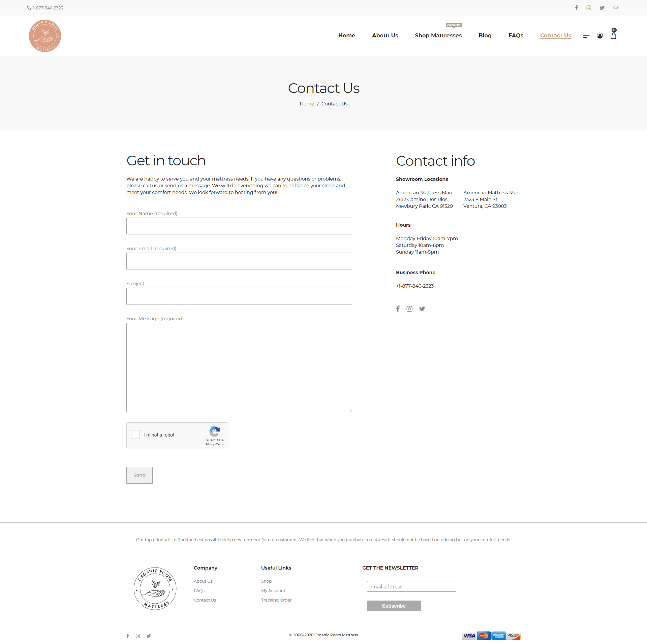Viewport: 647px width, 644px height.
Task: Click into the Your Message textarea
Action: [239, 367]
